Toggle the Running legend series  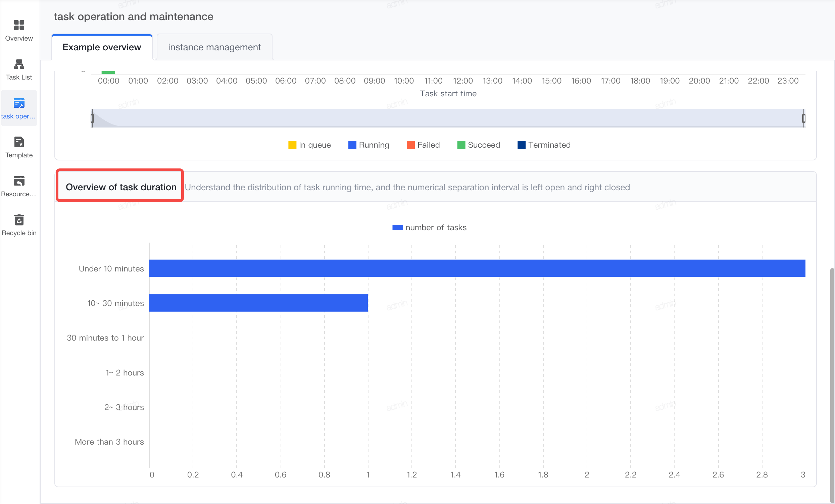tap(369, 145)
